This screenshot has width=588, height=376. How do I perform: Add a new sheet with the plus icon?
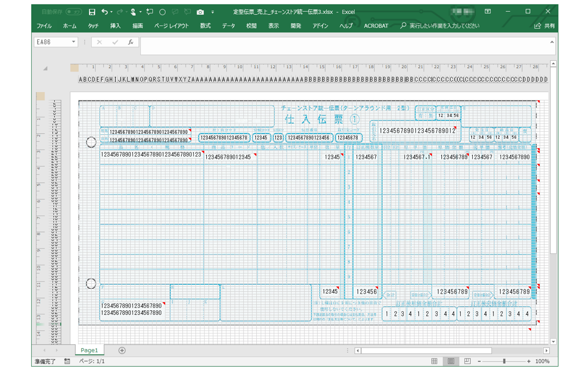(122, 351)
